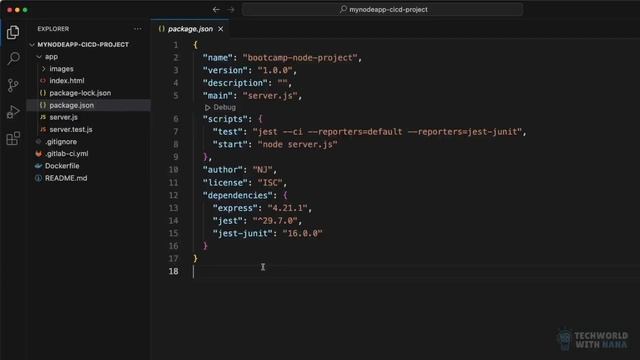Open the Run and Debug view
Viewport: 640px width, 360px height.
pyautogui.click(x=13, y=112)
